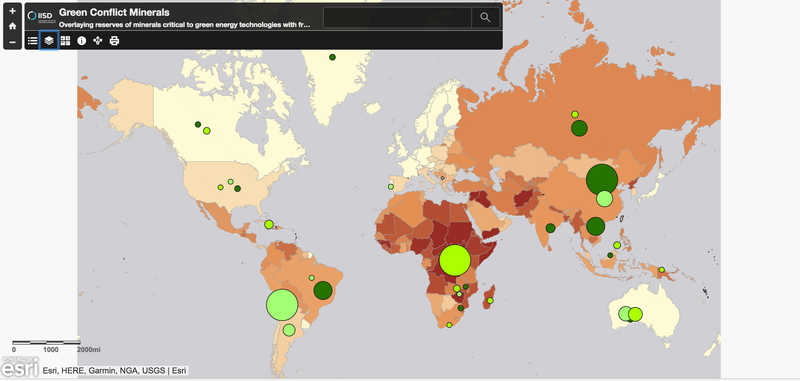Screen dimensions: 800x381
Task: Select the large light green circle over Bolivia
Action: [282, 305]
